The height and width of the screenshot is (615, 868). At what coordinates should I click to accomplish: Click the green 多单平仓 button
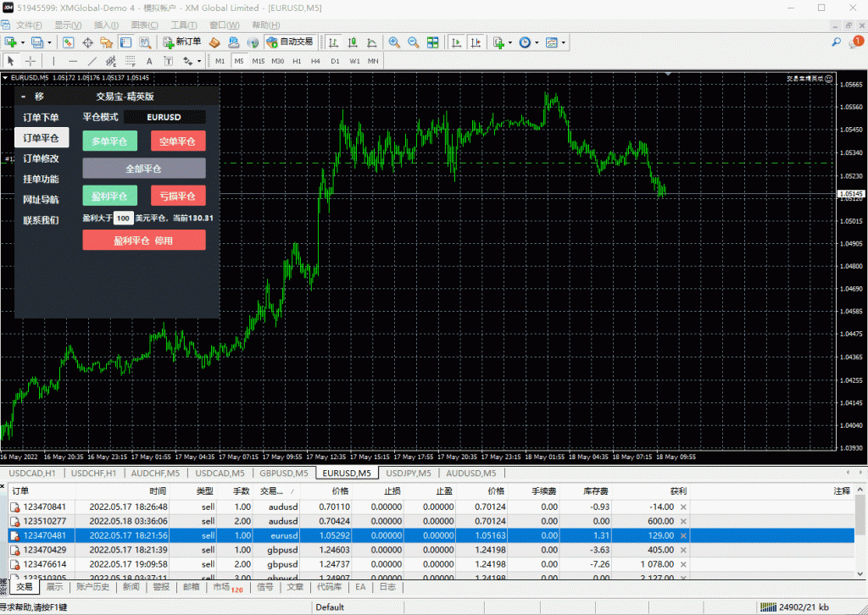pos(109,141)
